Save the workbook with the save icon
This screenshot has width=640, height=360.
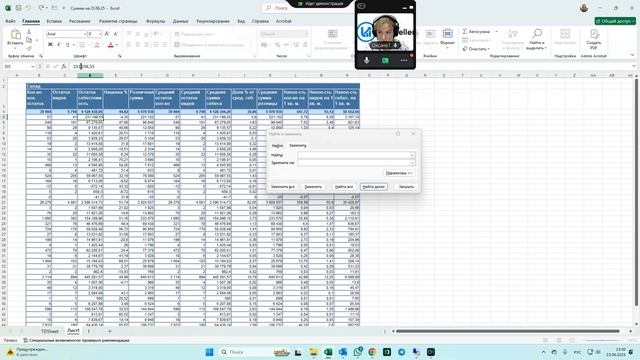(x=18, y=8)
